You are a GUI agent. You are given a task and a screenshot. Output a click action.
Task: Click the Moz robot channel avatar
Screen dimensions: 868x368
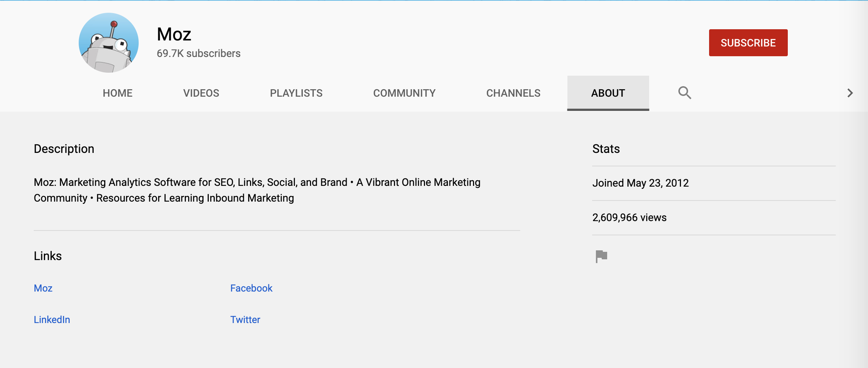tap(109, 43)
